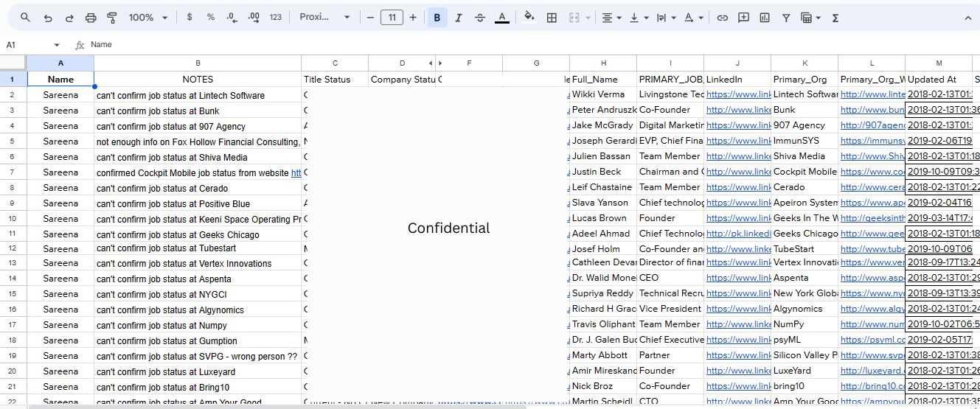Increase decimal places icon
The height and width of the screenshot is (409, 980).
coord(254,18)
